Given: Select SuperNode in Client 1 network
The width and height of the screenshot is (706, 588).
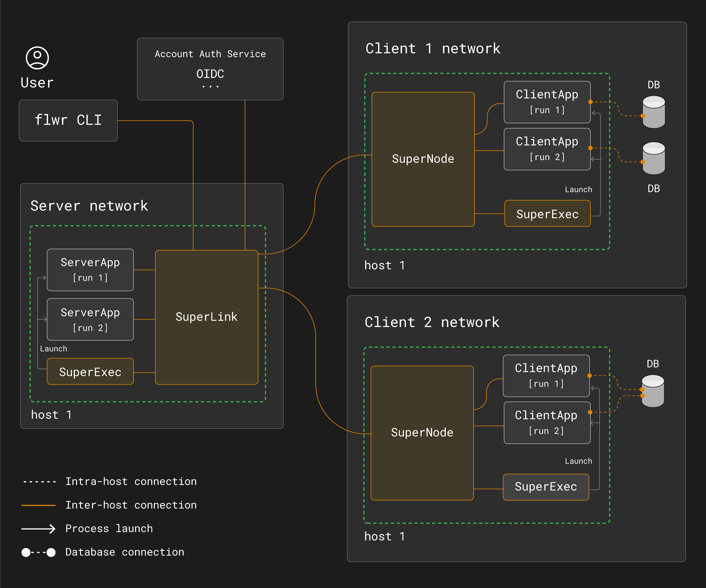Looking at the screenshot, I should click(x=423, y=159).
